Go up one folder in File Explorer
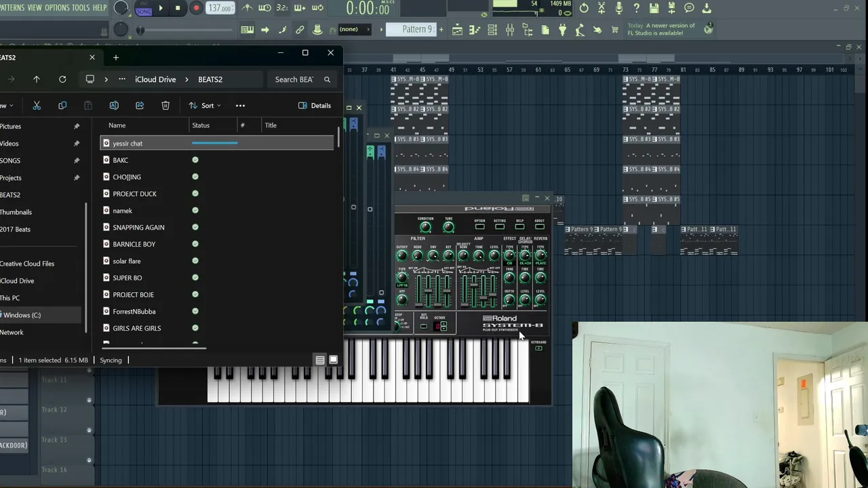Viewport: 868px width, 488px height. pyautogui.click(x=37, y=79)
